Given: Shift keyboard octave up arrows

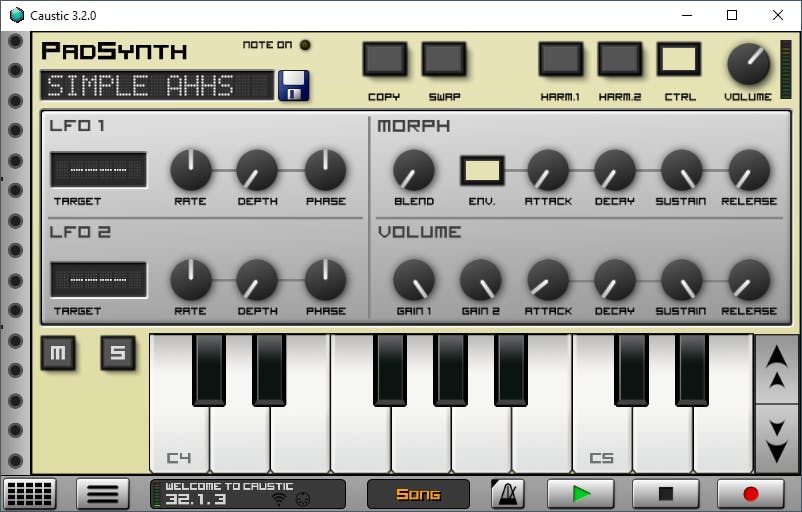Looking at the screenshot, I should click(x=776, y=368).
